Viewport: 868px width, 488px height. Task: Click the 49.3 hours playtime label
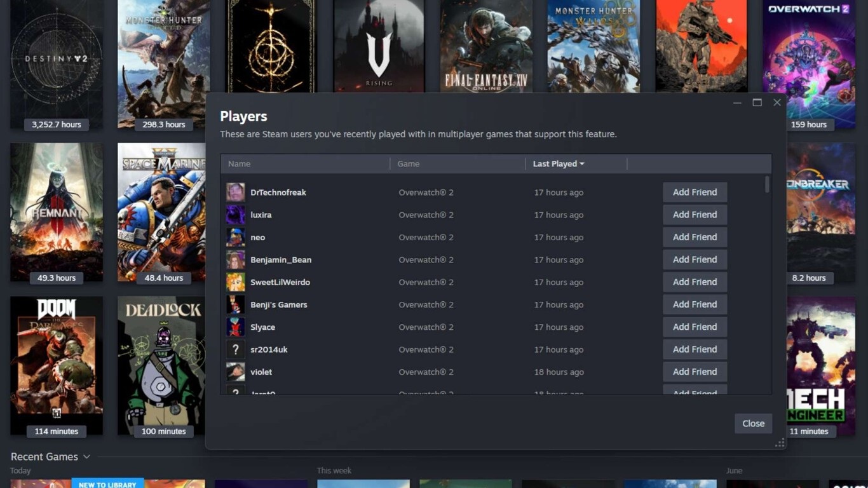57,278
